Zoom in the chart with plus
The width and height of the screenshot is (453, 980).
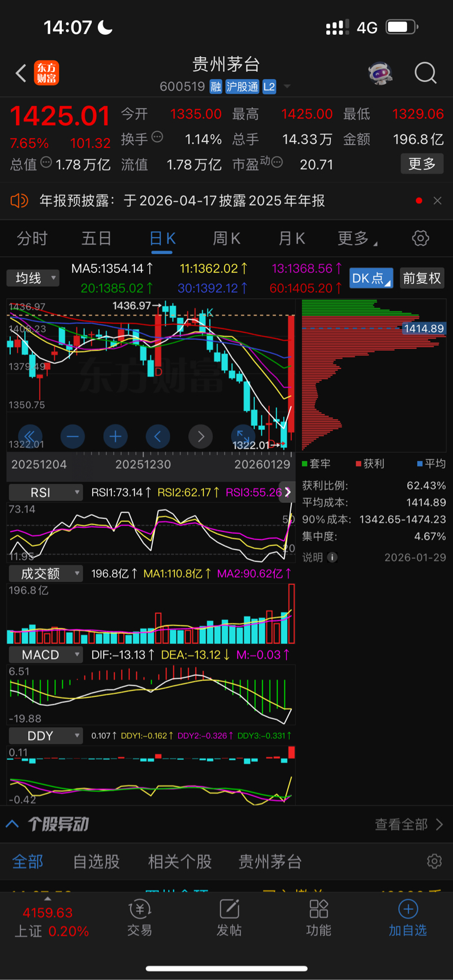116,436
